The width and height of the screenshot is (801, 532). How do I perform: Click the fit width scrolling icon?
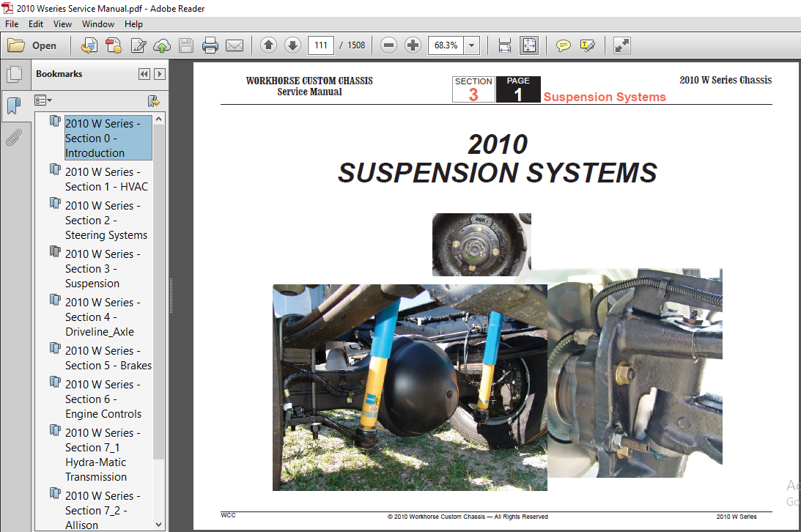point(505,45)
